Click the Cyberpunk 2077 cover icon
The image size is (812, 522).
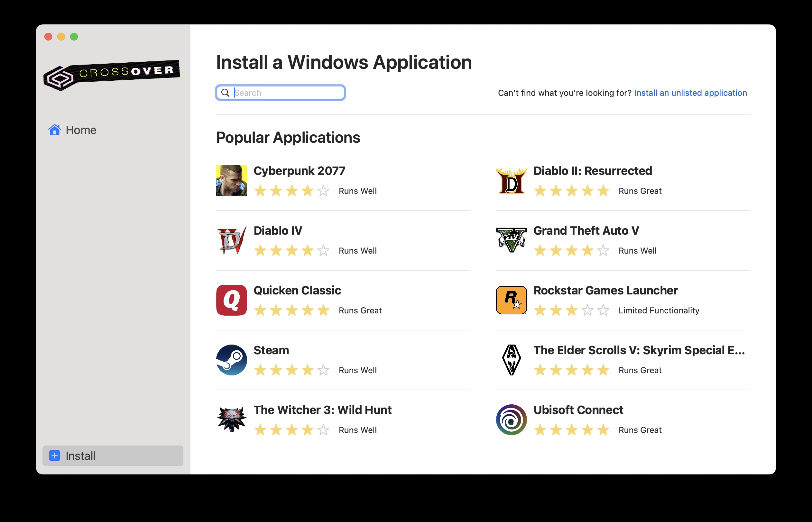[231, 181]
